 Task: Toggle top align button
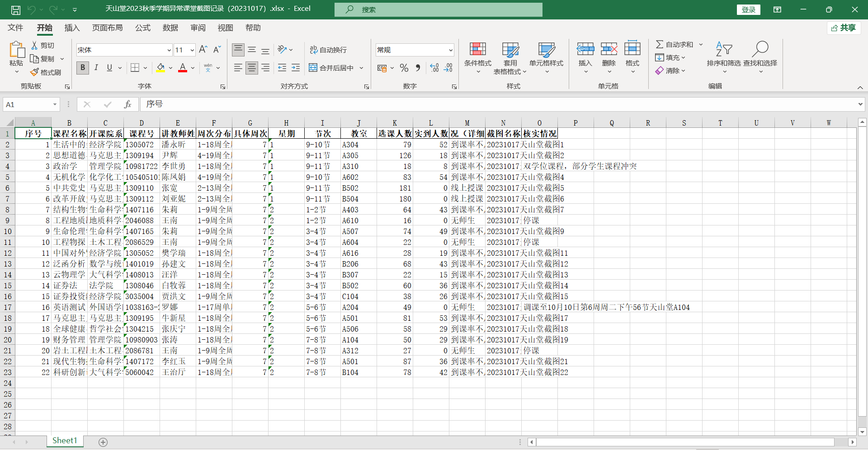tap(238, 49)
